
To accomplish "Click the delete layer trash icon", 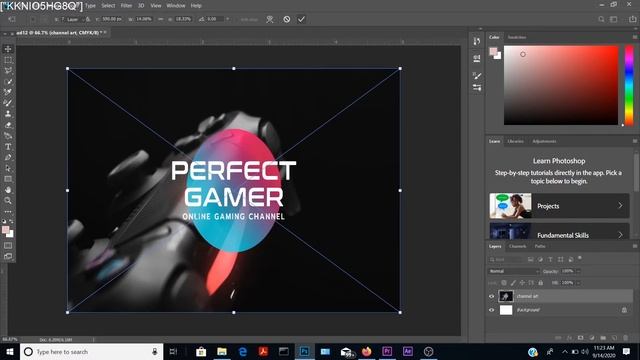I will click(x=625, y=338).
